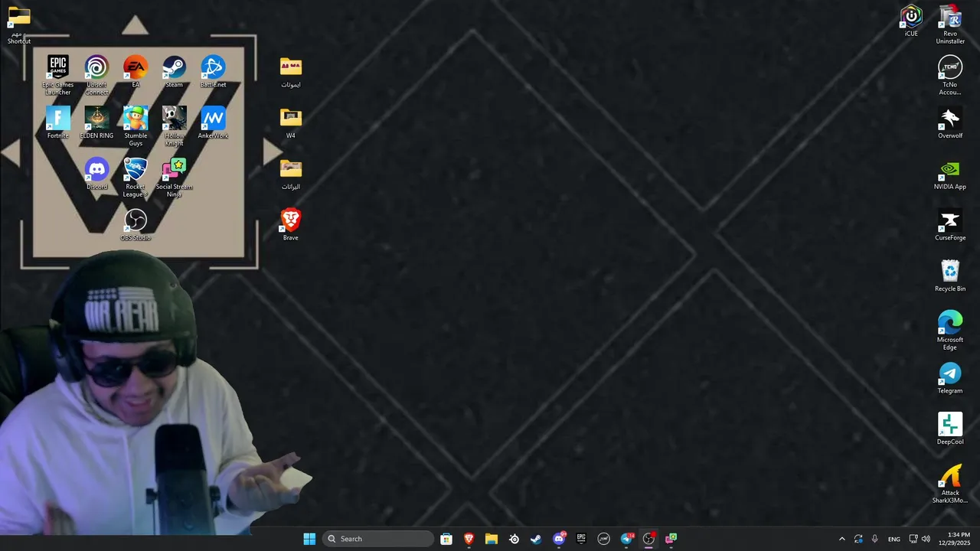Select the Recycle Bin
Screen dimensions: 980x551
click(x=950, y=275)
